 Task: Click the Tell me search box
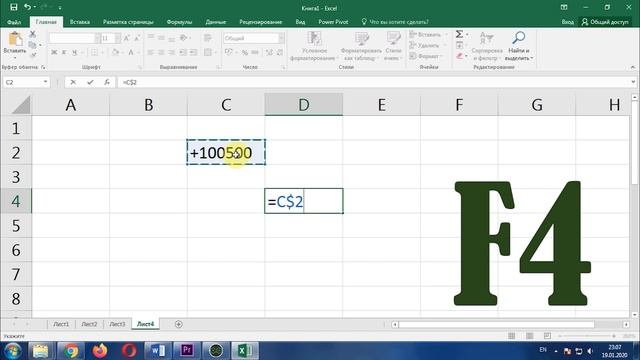point(395,22)
